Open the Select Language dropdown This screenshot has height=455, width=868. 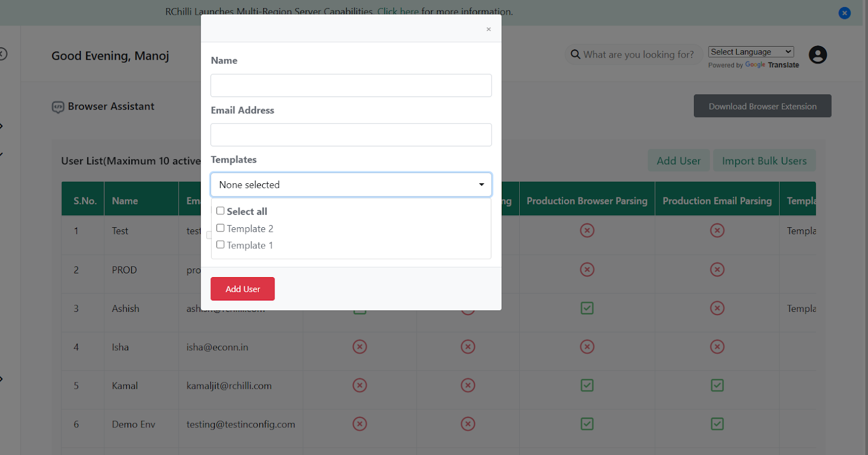pos(751,52)
